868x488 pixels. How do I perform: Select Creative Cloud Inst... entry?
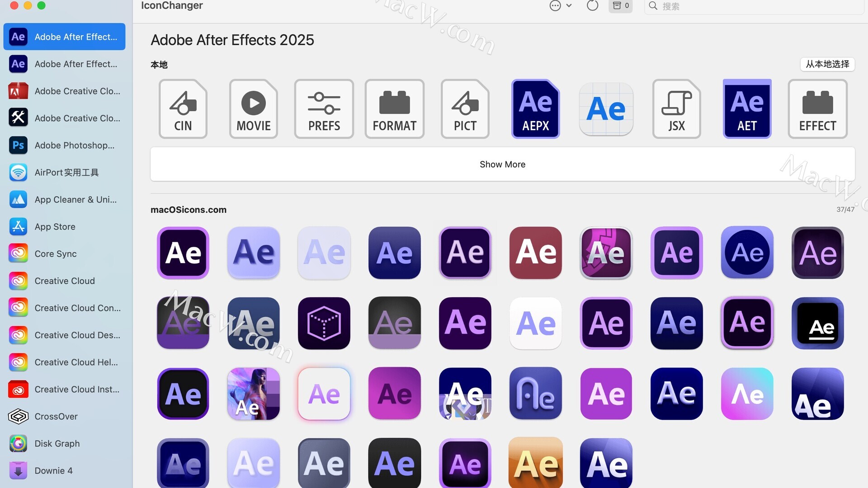coord(64,389)
